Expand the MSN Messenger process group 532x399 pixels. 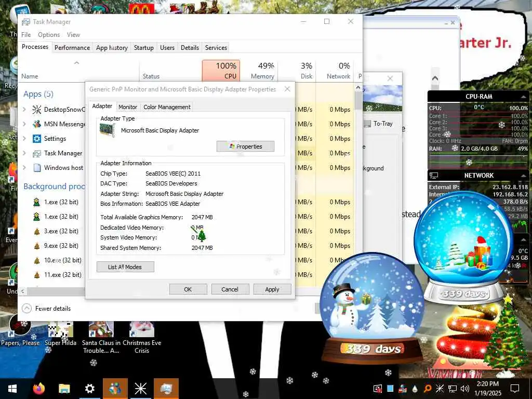point(24,124)
